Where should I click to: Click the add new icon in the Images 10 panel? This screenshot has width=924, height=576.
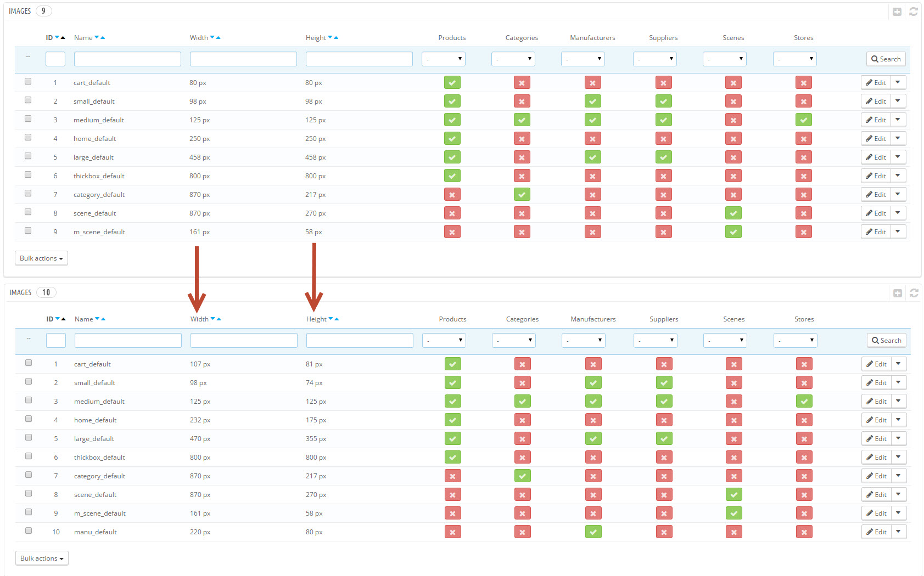click(897, 293)
